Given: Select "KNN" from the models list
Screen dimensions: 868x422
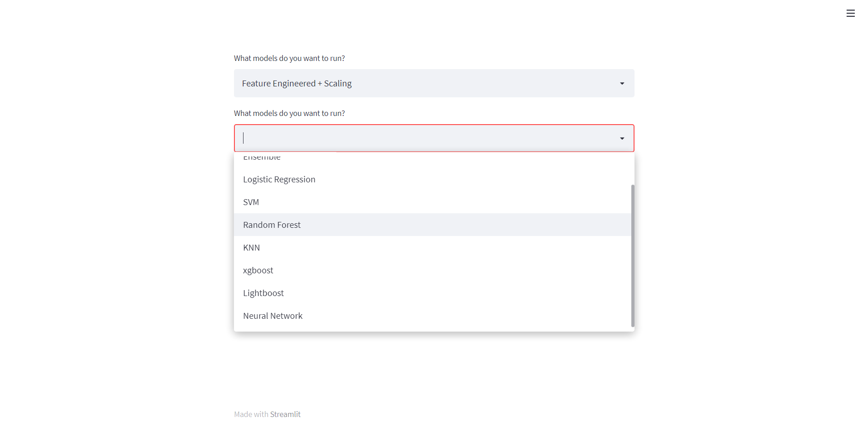Looking at the screenshot, I should (251, 247).
